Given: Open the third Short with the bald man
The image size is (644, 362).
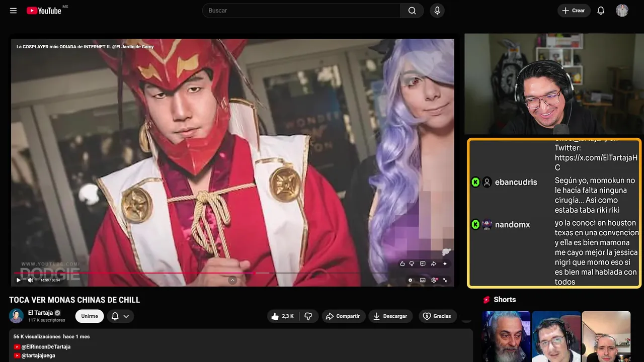Looking at the screenshot, I should click(606, 336).
